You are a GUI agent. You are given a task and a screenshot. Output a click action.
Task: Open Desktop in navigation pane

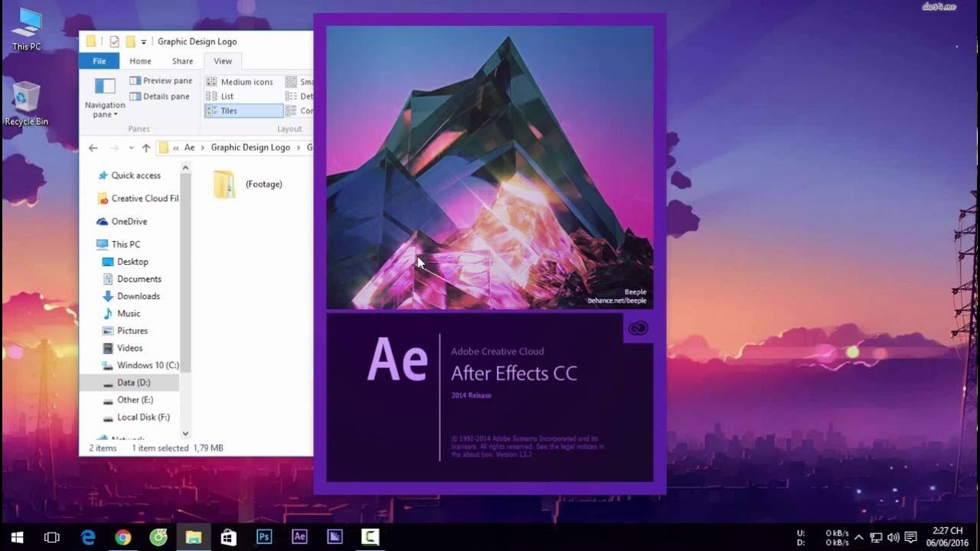point(126,262)
